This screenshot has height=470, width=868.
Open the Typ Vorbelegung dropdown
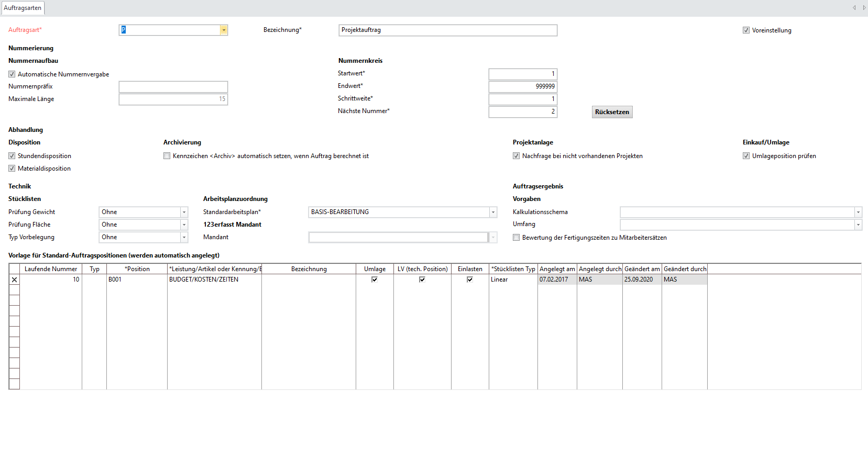click(184, 238)
